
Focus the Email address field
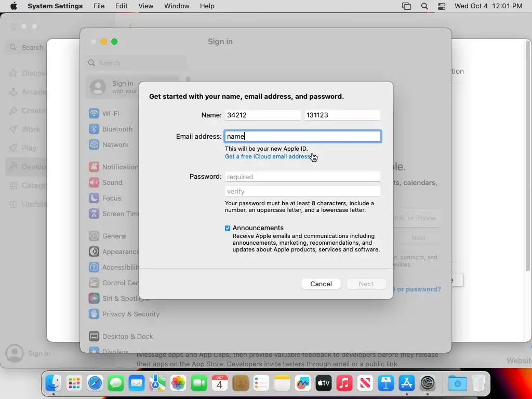[x=303, y=137]
